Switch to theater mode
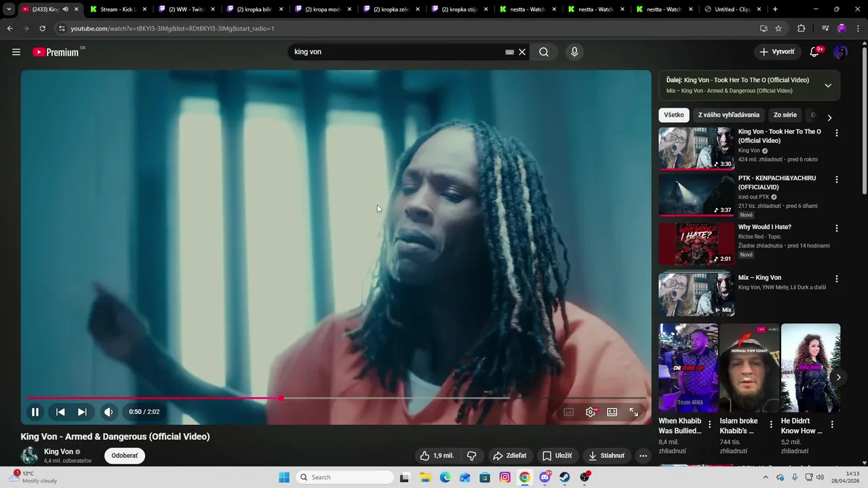The height and width of the screenshot is (488, 868). pyautogui.click(x=612, y=412)
